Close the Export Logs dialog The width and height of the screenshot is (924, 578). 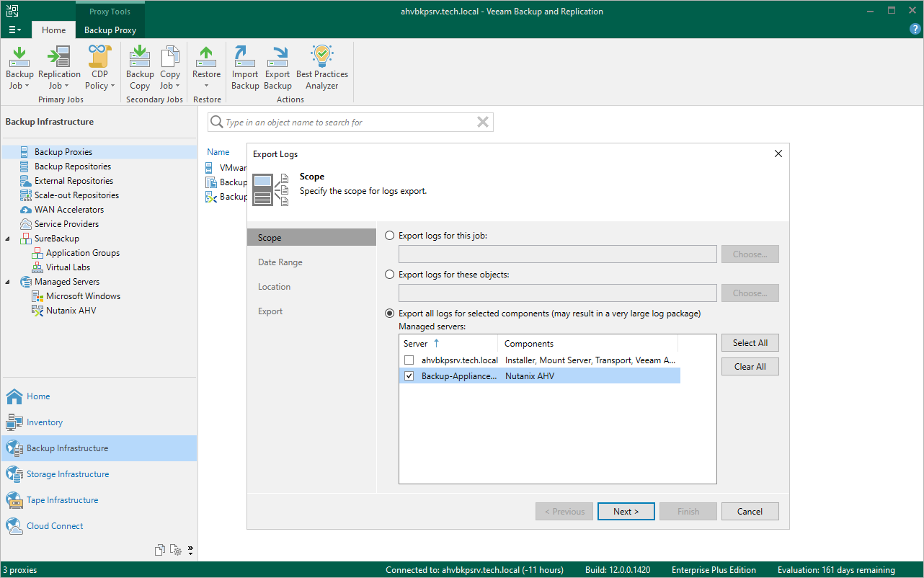click(x=778, y=154)
